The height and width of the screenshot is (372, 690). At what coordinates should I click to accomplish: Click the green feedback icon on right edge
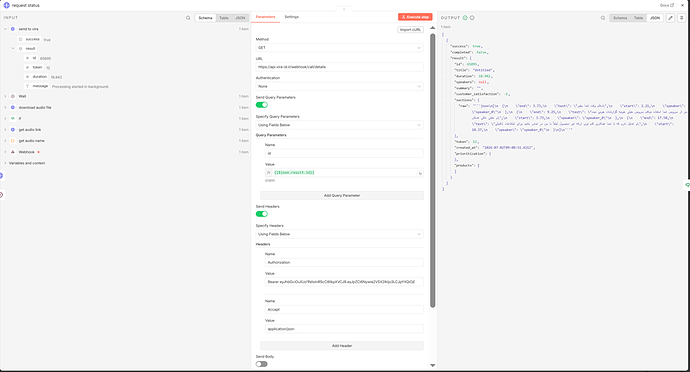click(x=687, y=185)
